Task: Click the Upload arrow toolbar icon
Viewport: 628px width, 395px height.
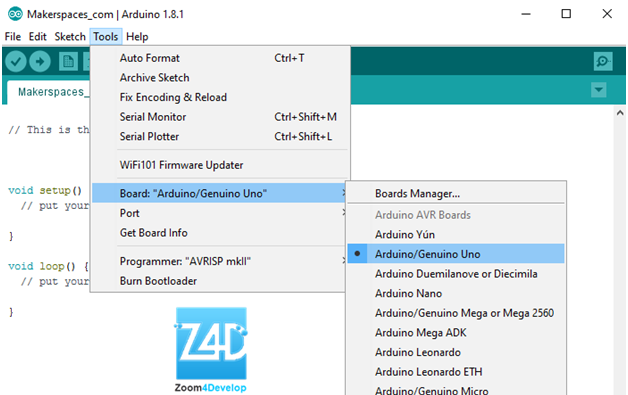Action: coord(40,62)
